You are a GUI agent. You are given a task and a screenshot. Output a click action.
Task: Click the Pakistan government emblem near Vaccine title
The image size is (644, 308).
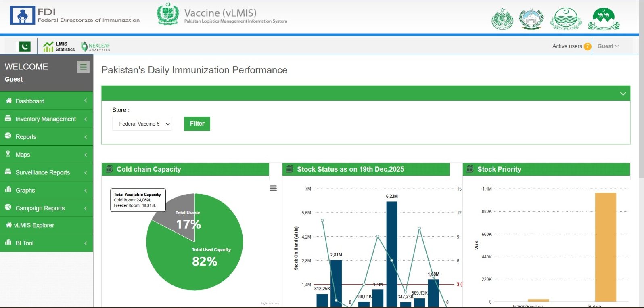[x=168, y=15]
